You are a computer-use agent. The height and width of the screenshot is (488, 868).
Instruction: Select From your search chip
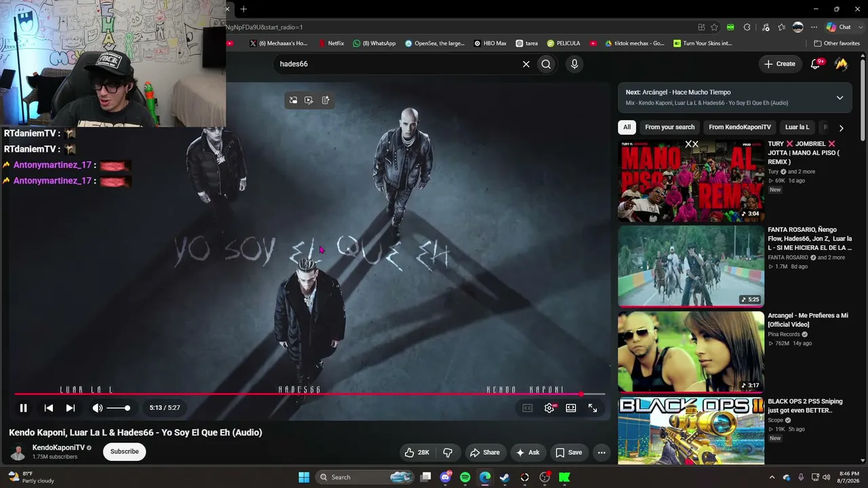[x=670, y=127]
